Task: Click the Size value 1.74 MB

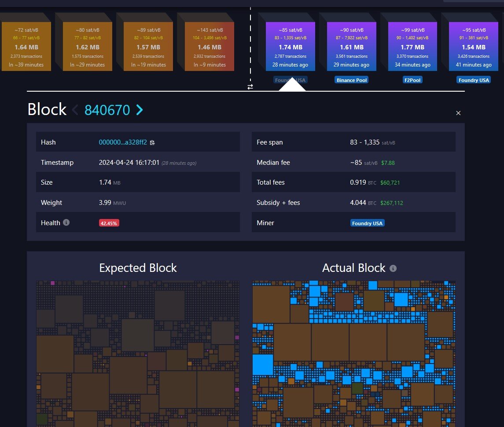Action: click(110, 182)
